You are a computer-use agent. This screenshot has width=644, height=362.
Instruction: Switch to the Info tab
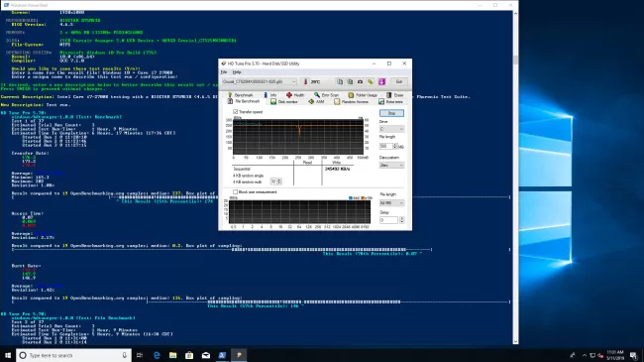tap(270, 95)
